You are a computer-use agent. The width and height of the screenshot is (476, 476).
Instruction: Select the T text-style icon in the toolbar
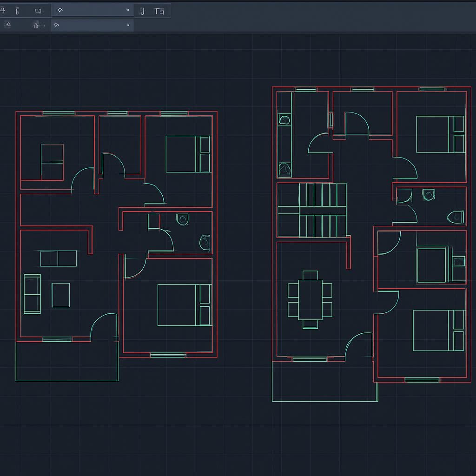tap(159, 11)
